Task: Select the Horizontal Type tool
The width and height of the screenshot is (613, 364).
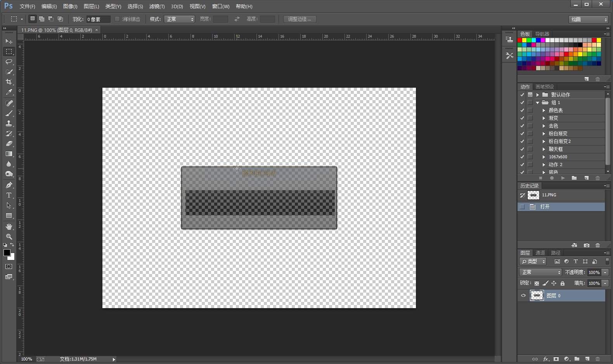Action: coord(9,195)
